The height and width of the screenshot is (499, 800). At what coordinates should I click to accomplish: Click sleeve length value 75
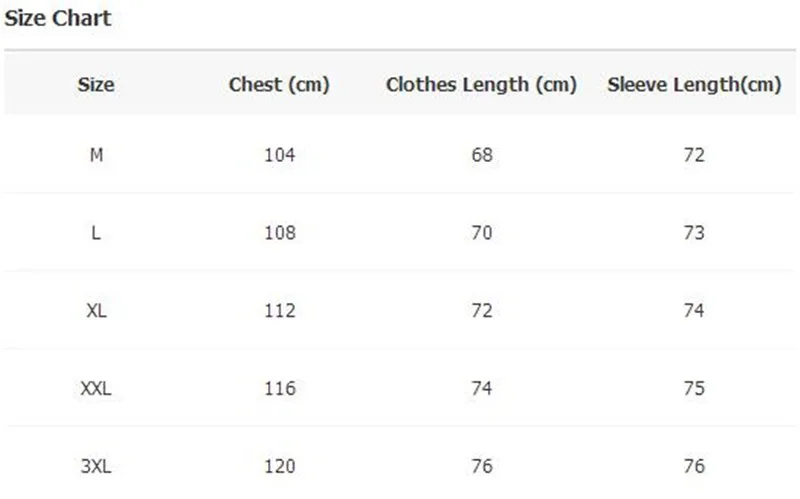694,388
